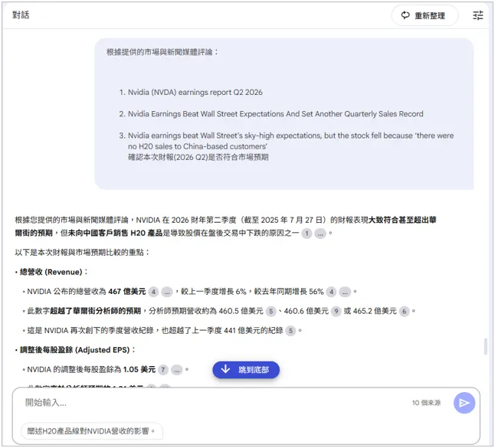Screen dimensions: 495x448
Task: Open citation 9 after 460.6 億美元
Action: 336,312
